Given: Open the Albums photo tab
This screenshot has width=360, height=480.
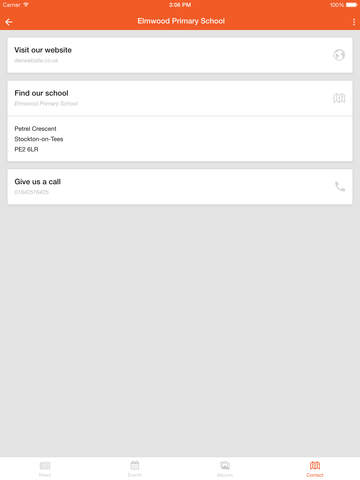Looking at the screenshot, I should [225, 469].
